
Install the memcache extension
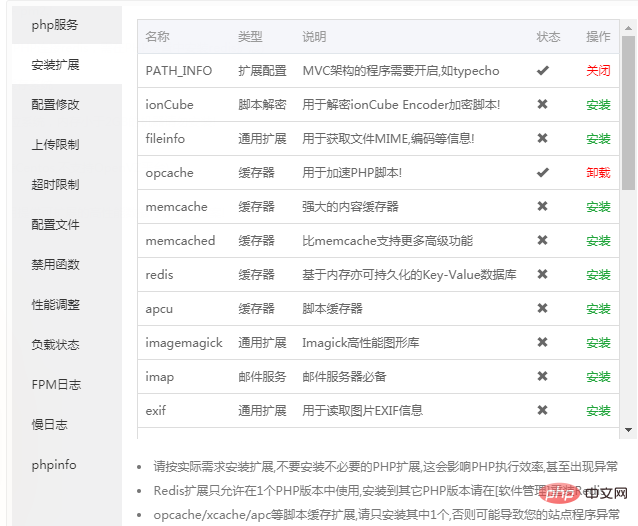tap(598, 207)
